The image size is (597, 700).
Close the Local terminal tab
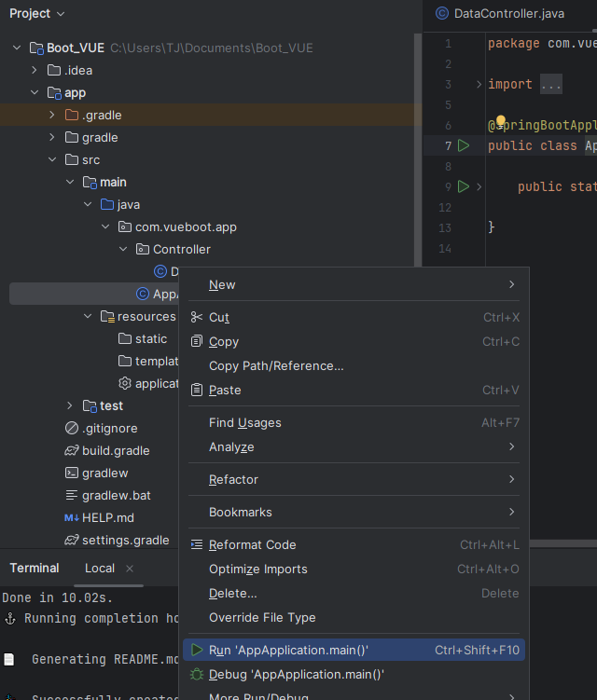(130, 569)
